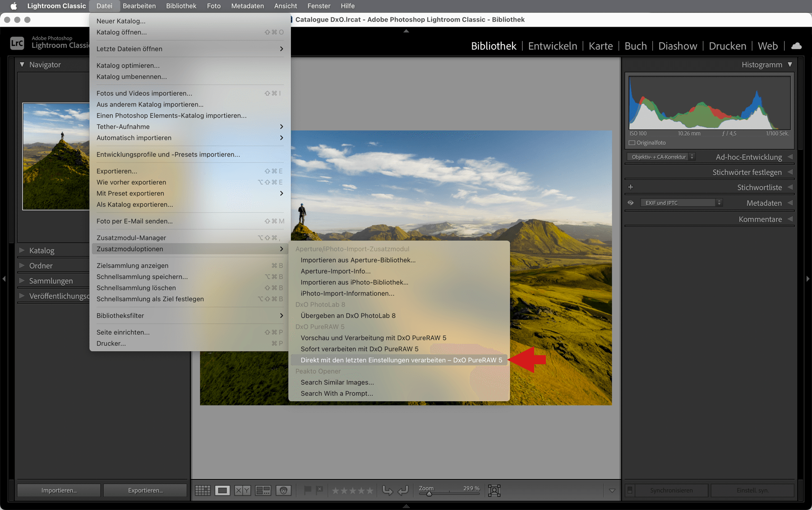Expand the Stichwortliste panel
812x510 pixels.
tap(790, 187)
